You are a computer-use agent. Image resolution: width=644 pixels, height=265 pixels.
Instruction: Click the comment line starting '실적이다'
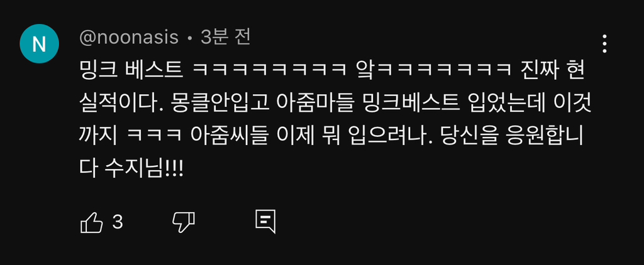point(335,105)
